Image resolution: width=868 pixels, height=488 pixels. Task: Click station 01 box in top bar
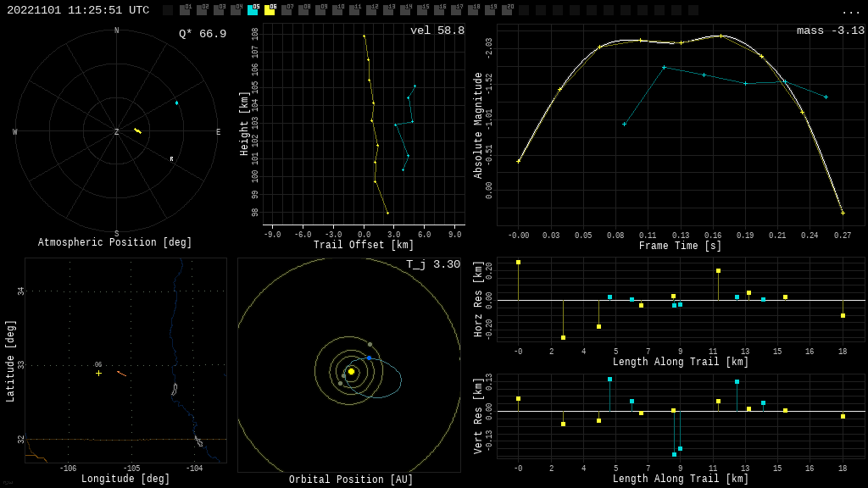185,10
